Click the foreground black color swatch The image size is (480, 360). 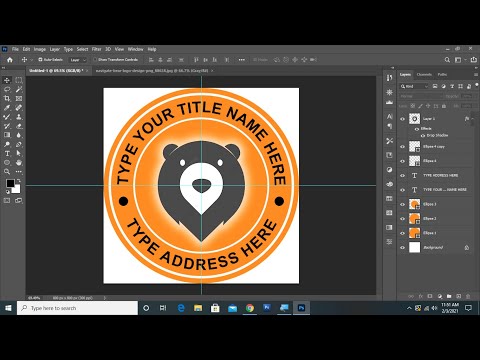tap(10, 183)
